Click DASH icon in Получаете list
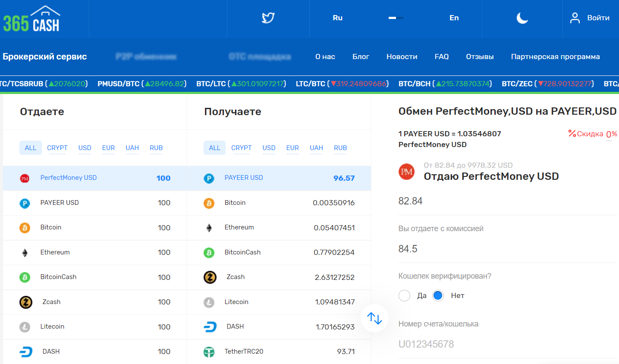The height and width of the screenshot is (364, 619). click(x=210, y=327)
